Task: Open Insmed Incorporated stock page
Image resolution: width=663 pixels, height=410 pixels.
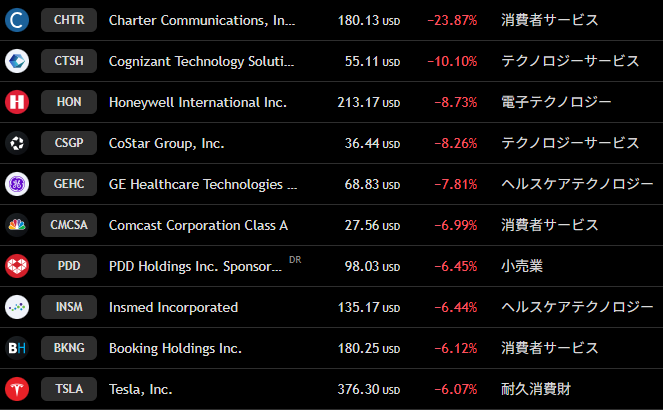Action: 173,307
